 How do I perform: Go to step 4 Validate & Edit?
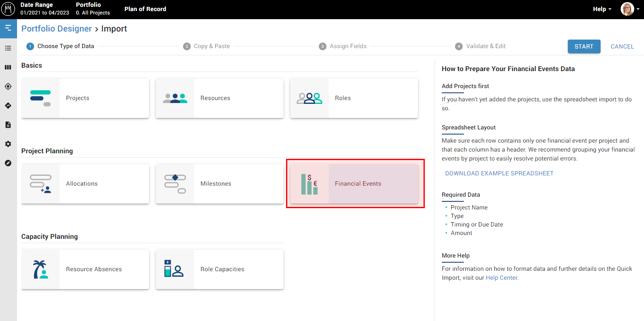pos(481,46)
